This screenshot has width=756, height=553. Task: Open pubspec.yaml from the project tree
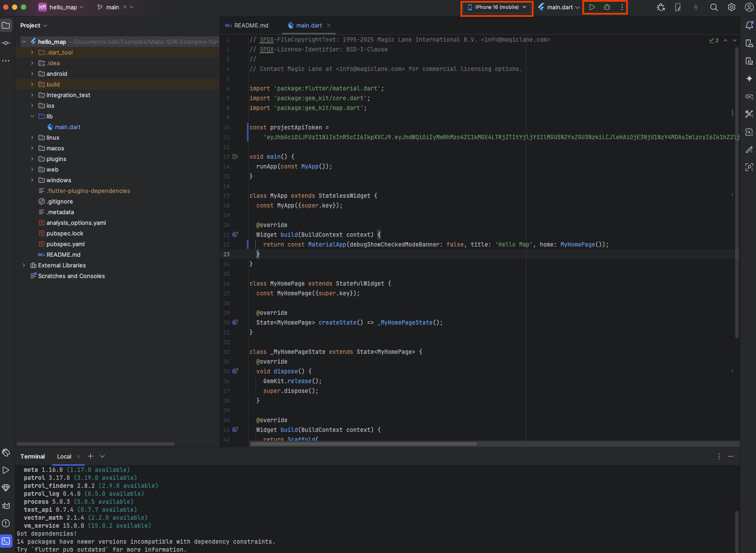[65, 244]
